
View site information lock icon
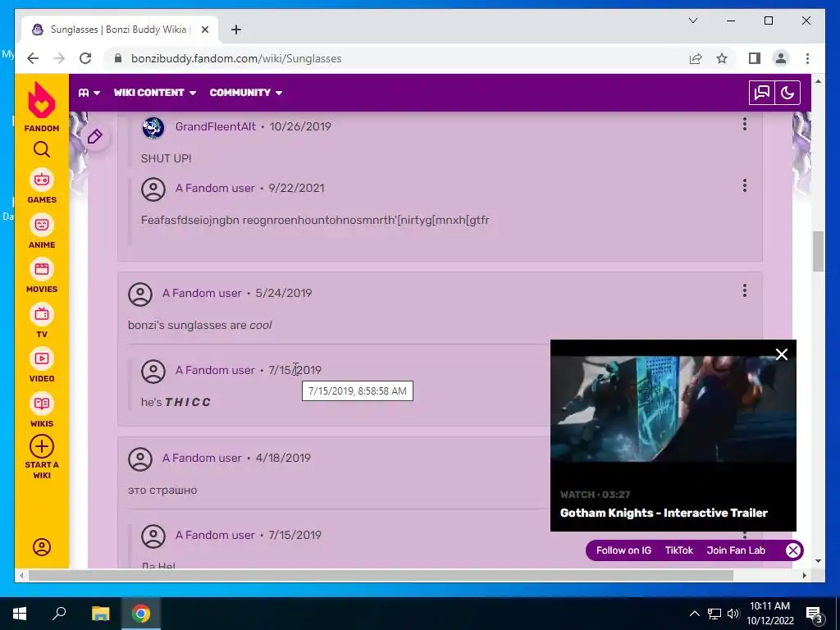(x=118, y=58)
